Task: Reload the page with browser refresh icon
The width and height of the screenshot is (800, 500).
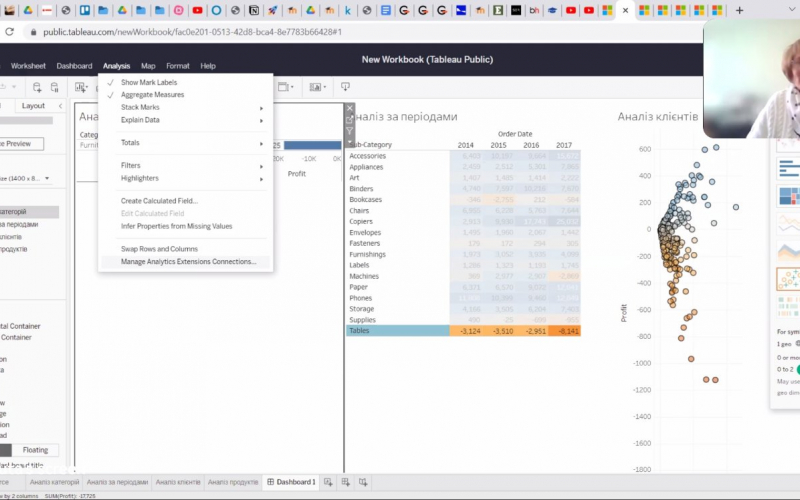Action: click(x=9, y=32)
